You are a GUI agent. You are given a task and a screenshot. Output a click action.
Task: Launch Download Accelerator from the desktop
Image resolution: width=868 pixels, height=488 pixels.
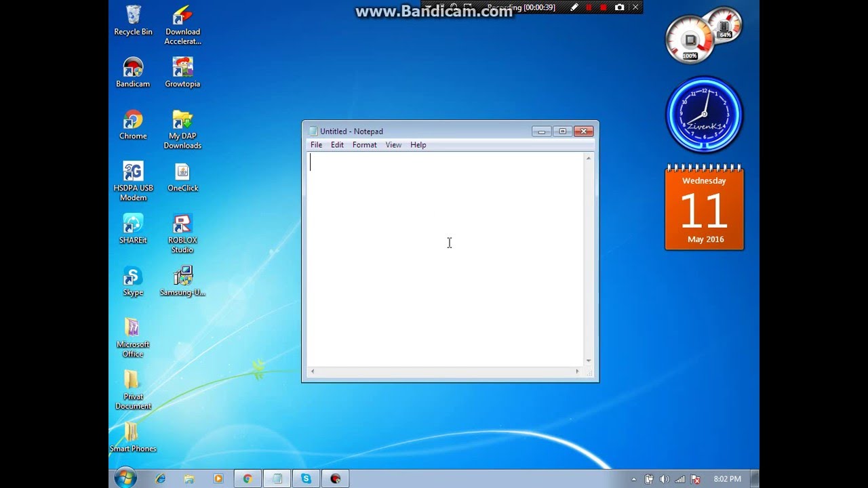(182, 25)
